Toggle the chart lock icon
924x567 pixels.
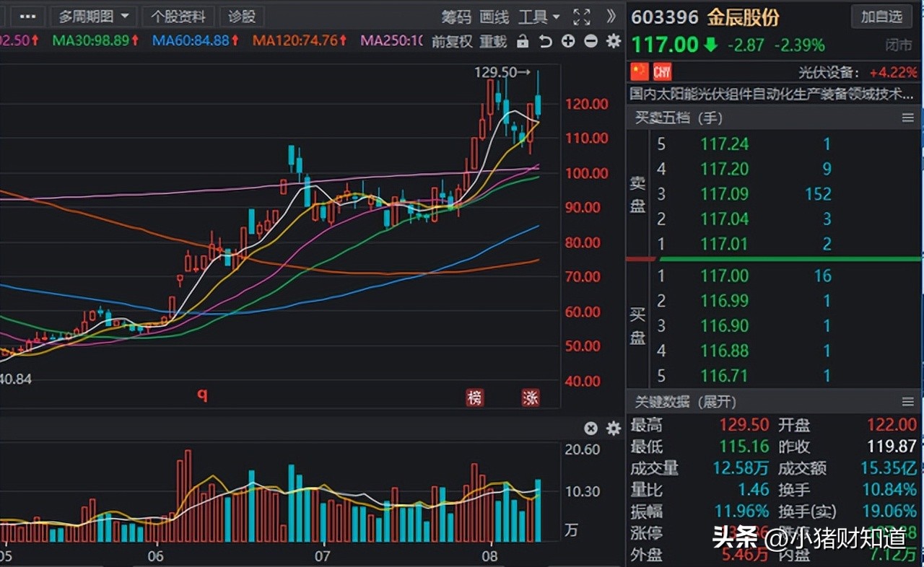coord(521,42)
